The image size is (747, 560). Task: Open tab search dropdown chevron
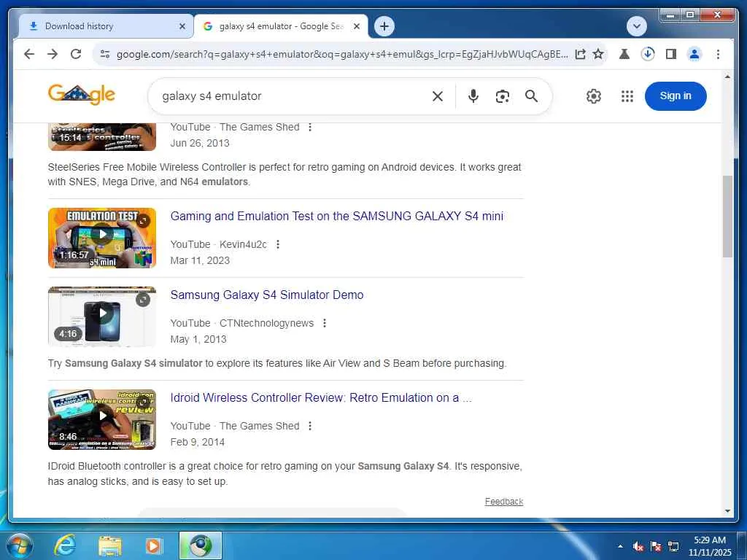pos(636,26)
